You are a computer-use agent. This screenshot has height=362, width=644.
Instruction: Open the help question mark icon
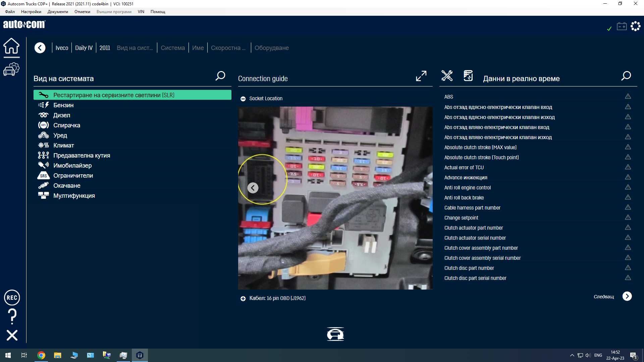coord(12,316)
